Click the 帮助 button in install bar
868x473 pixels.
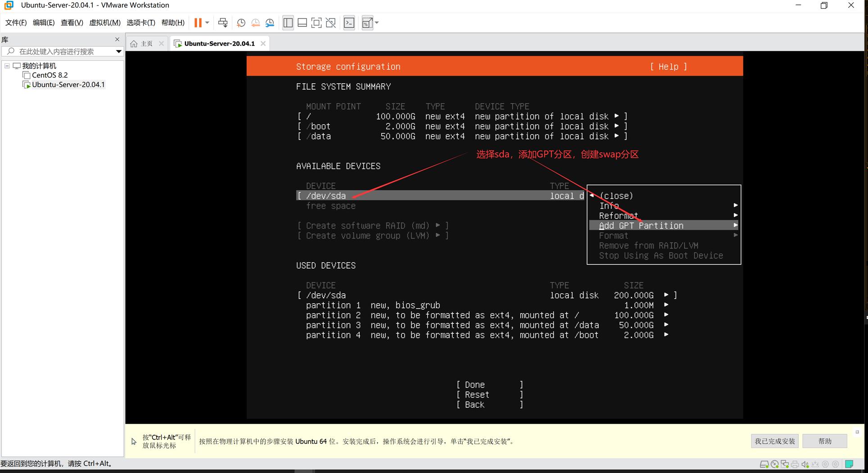pos(825,441)
